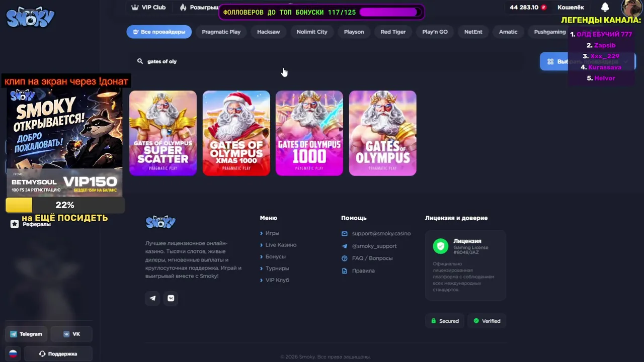This screenshot has height=362, width=644.
Task: Open the provider select dropdown button
Action: click(588, 61)
